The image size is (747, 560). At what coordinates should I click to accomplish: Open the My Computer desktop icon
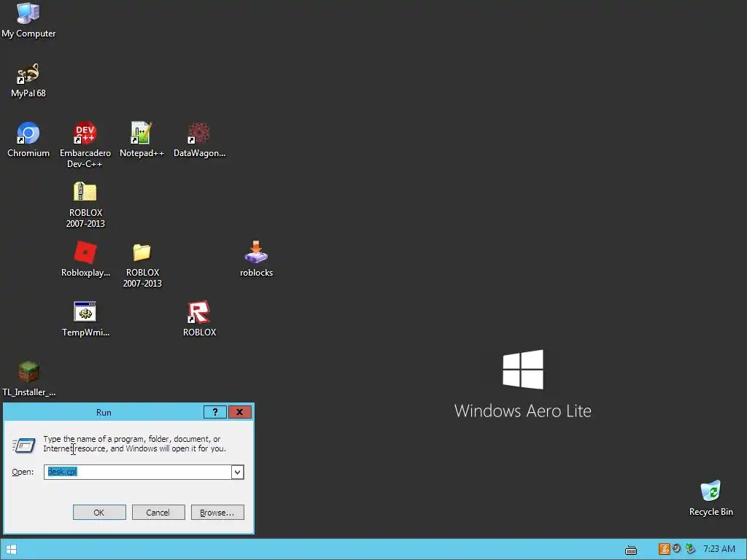coord(28,15)
